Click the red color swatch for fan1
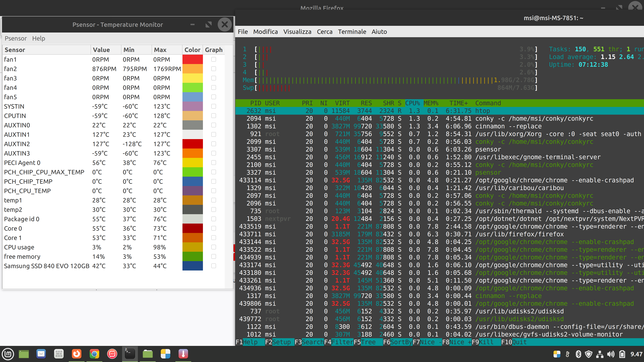 [193, 59]
